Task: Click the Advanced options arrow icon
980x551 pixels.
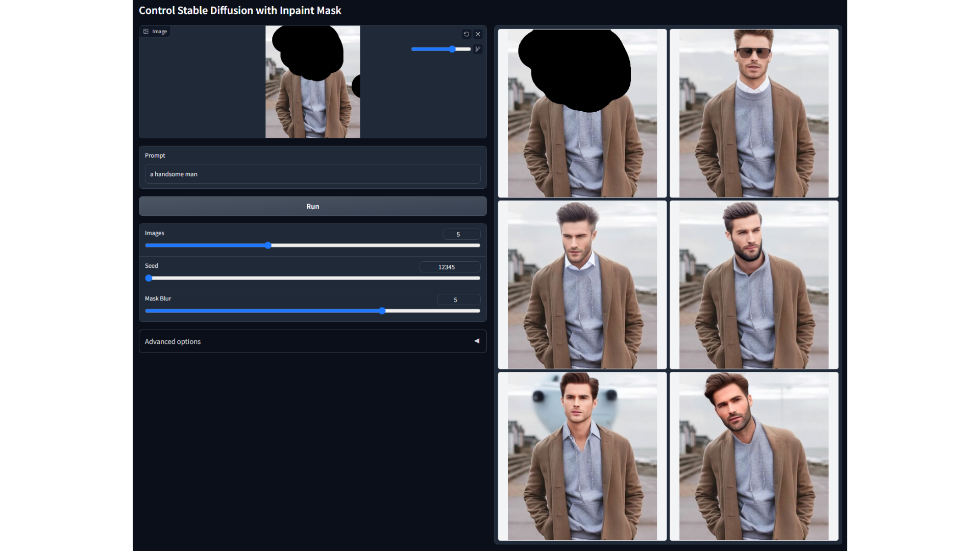Action: [477, 341]
